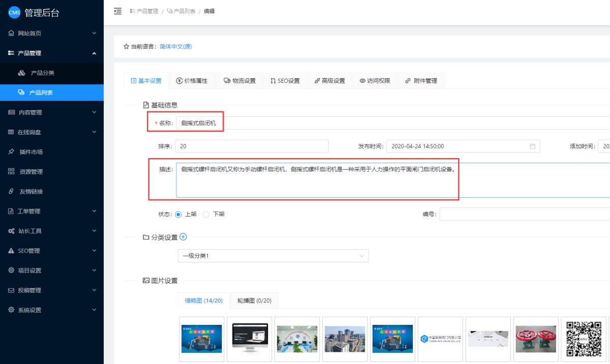
Task: Open the 轮播图 (0/20) tab
Action: 254,301
